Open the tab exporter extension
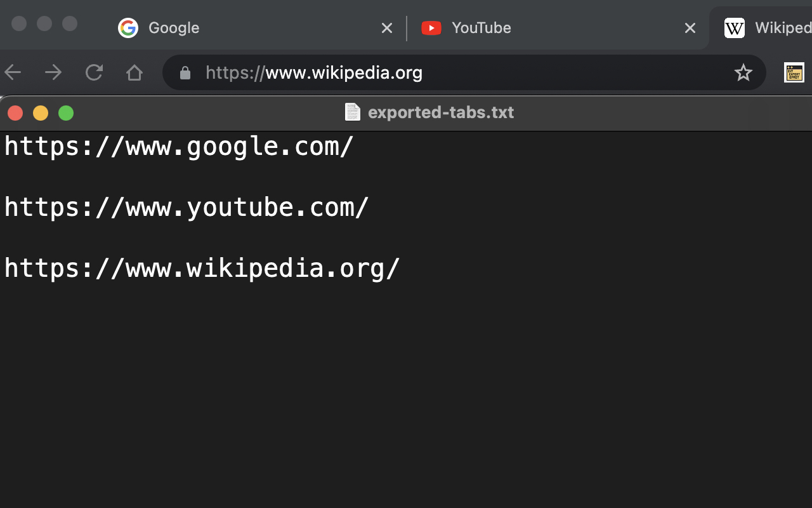Image resolution: width=812 pixels, height=508 pixels. pyautogui.click(x=794, y=72)
